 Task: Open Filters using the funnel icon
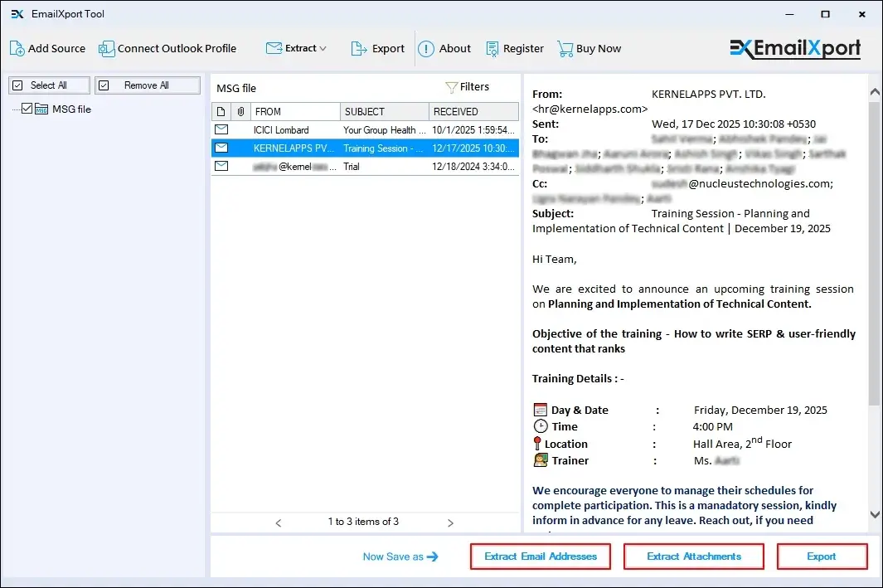tap(450, 86)
